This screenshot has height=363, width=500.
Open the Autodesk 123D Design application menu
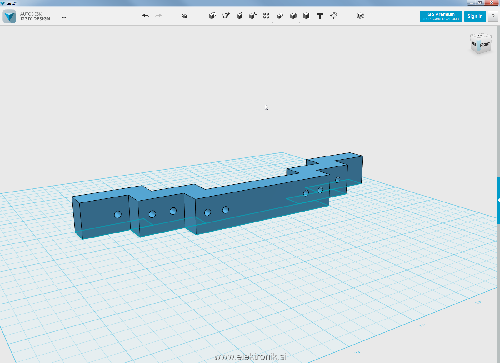point(9,16)
